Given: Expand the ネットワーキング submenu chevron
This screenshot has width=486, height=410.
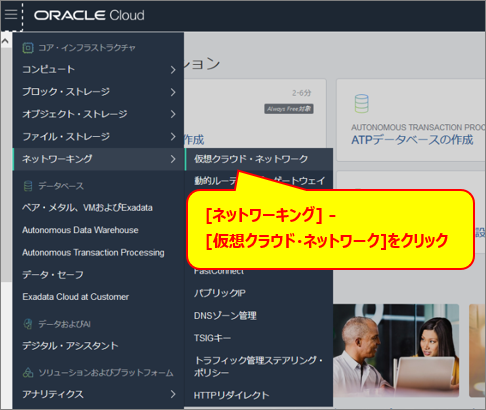Looking at the screenshot, I should (173, 159).
